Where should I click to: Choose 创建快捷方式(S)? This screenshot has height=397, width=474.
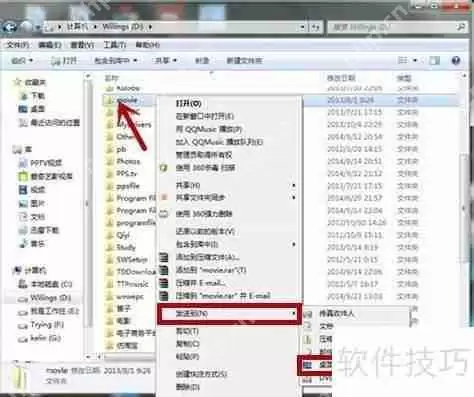pyautogui.click(x=201, y=374)
